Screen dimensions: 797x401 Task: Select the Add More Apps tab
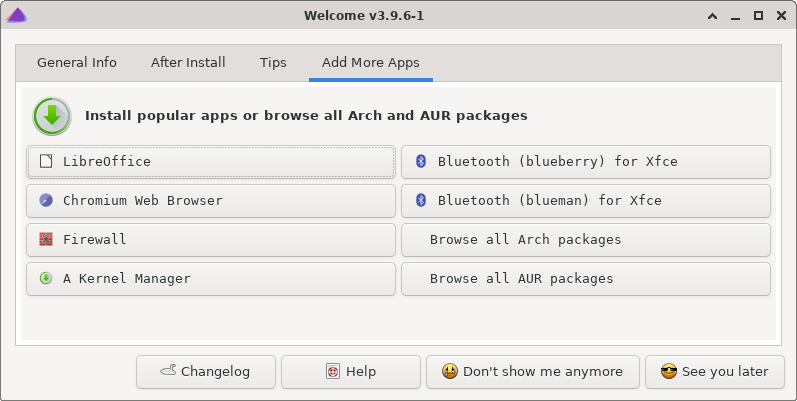371,63
